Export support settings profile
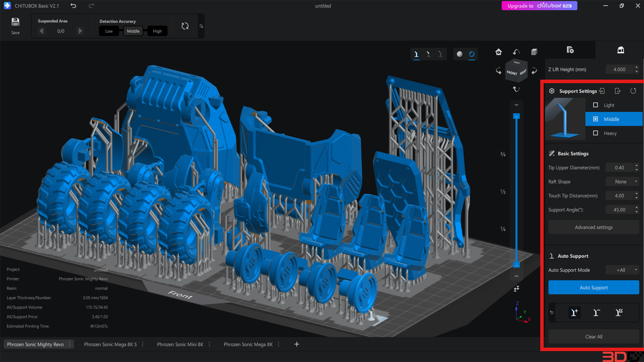The width and height of the screenshot is (644, 362). 618,91
